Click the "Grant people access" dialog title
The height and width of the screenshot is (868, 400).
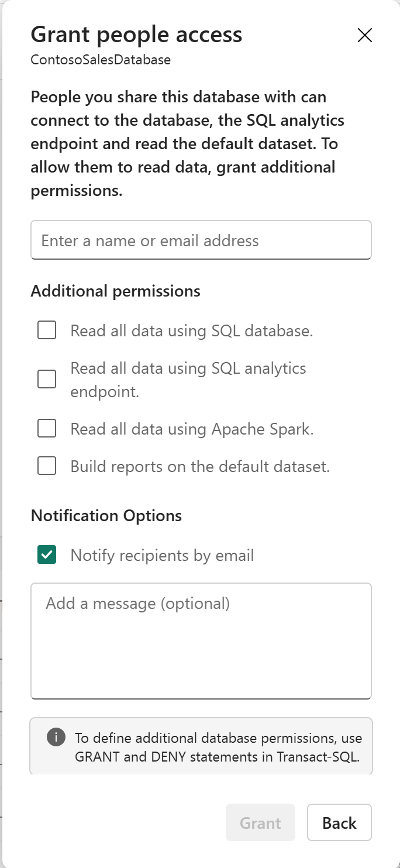click(x=137, y=35)
